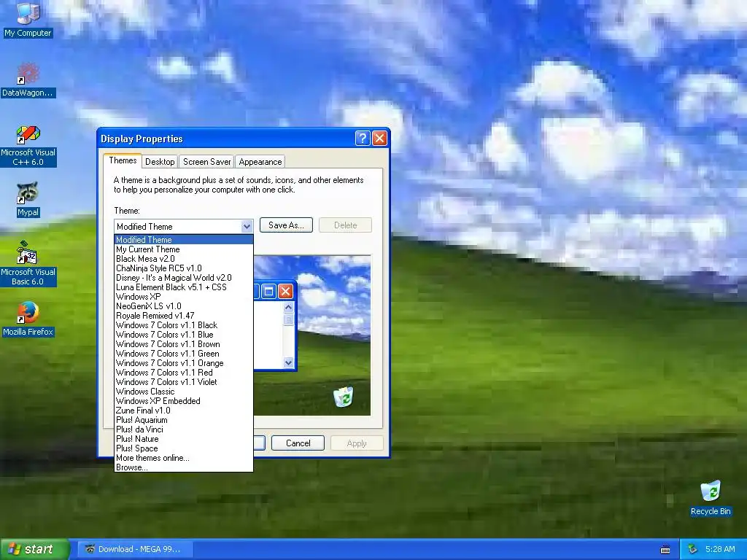Open the My Computer desktop icon
The width and height of the screenshot is (747, 560).
coord(28,19)
